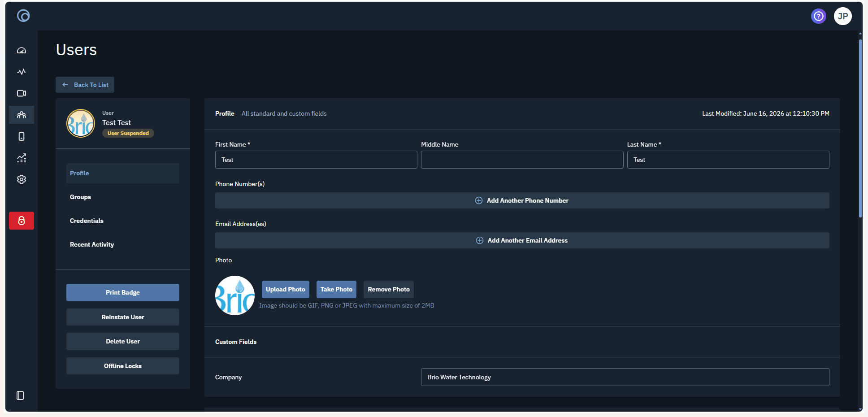
Task: Click the User Suspended status badge
Action: pos(128,133)
